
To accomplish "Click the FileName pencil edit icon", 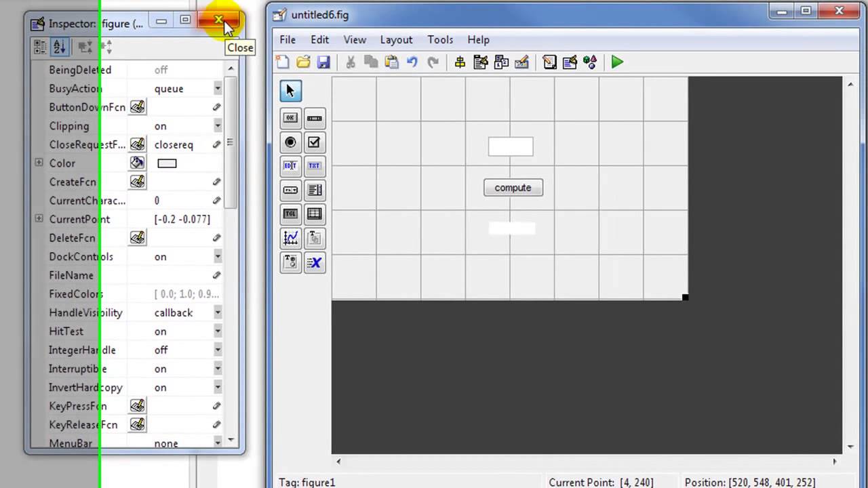I will pyautogui.click(x=217, y=275).
